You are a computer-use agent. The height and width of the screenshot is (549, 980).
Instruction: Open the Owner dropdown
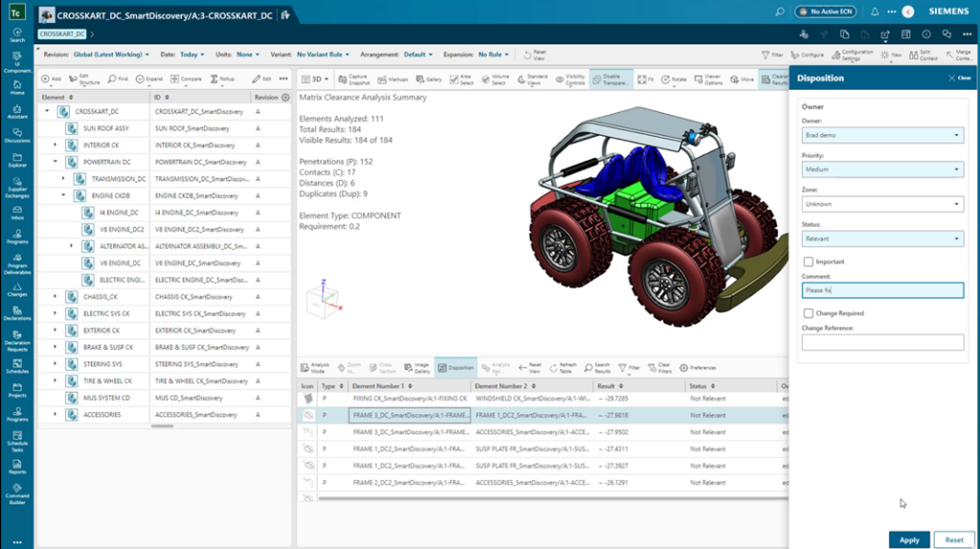(882, 135)
